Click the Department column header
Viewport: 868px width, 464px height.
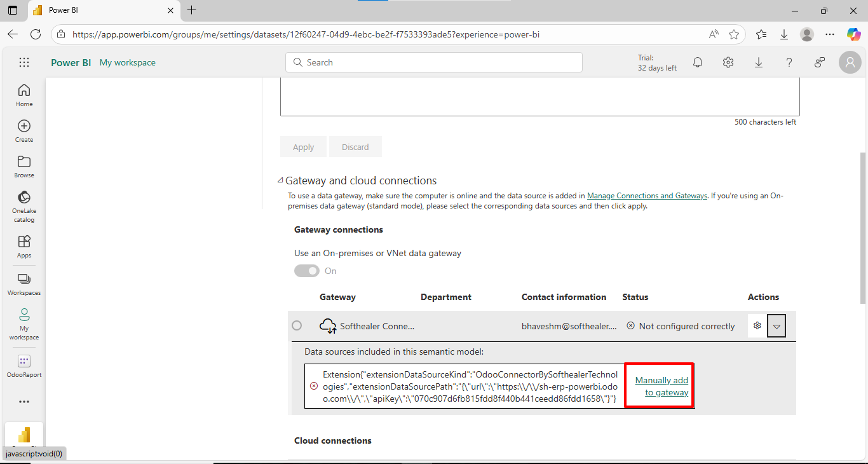point(446,297)
